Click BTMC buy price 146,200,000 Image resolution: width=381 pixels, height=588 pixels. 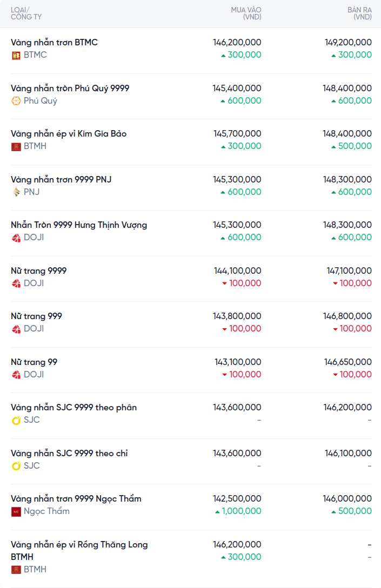click(237, 42)
